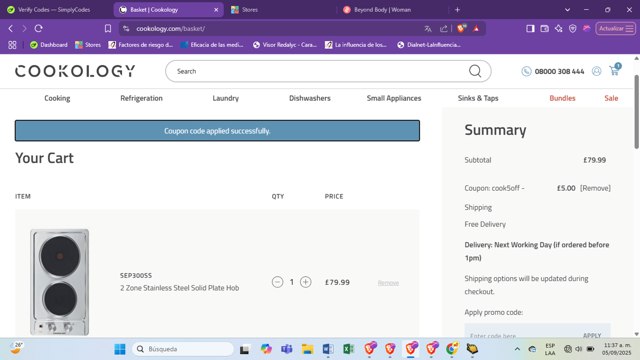
Task: Open the Brave Wallet icon in toolbar
Action: tap(544, 29)
